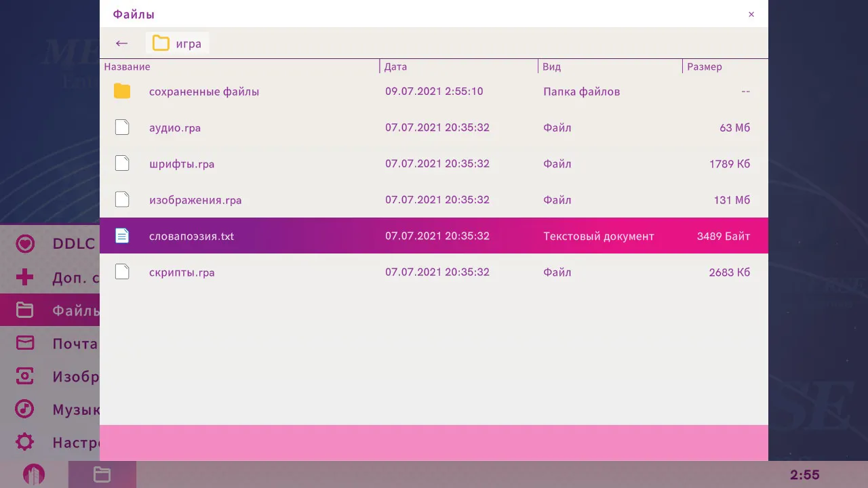Open the mail envelope icon in sidebar
This screenshot has height=488, width=868.
click(25, 343)
